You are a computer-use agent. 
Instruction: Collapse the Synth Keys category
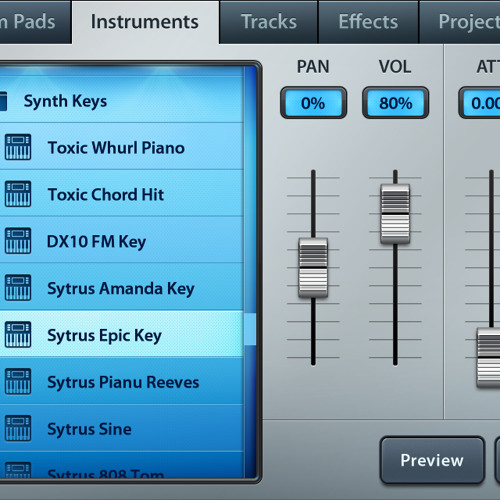(122, 101)
